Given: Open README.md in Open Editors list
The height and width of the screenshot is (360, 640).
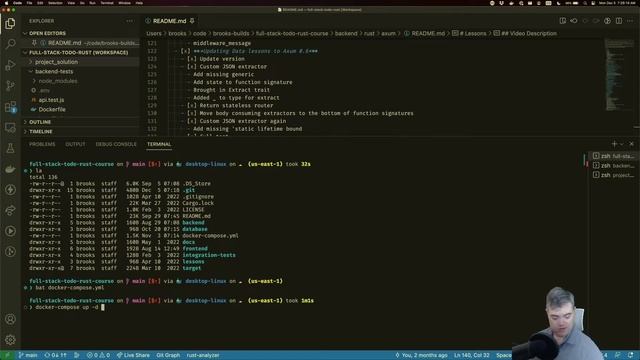Looking at the screenshot, I should 80,43.
